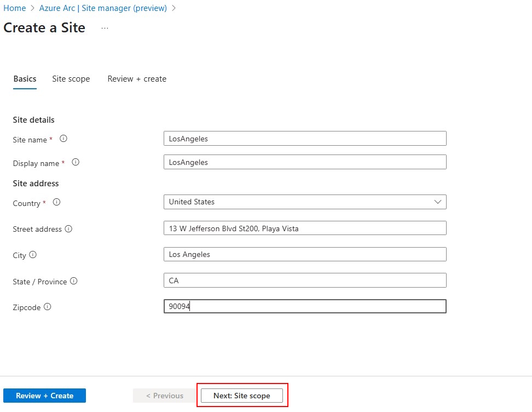Click the Previous button
The width and height of the screenshot is (532, 412).
point(165,396)
